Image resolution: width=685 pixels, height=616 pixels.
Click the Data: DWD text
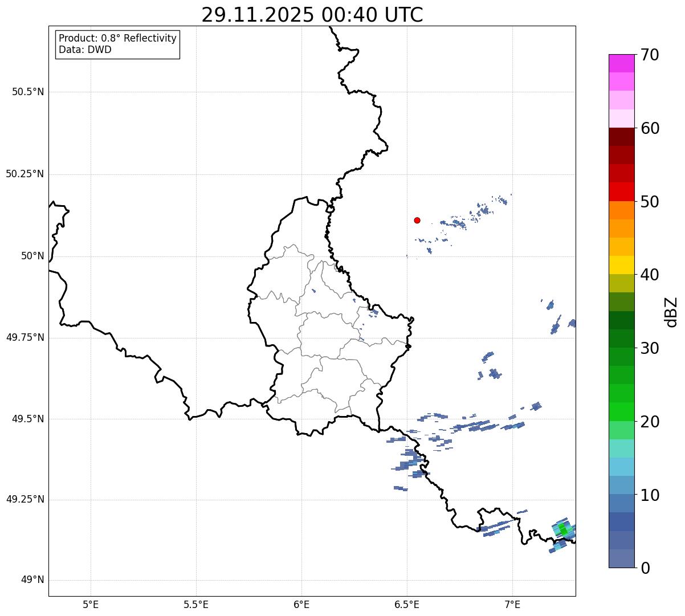(85, 50)
